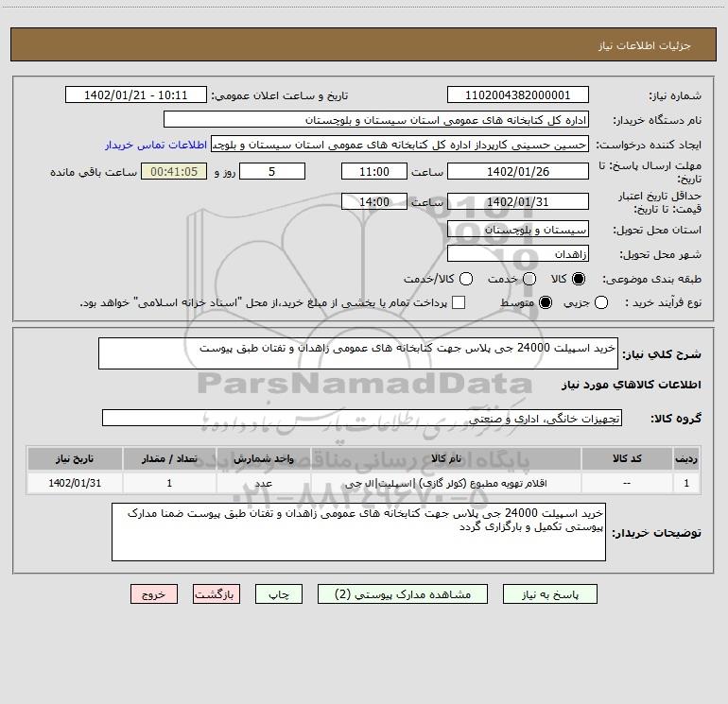Select the خدمت radio button
Viewport: 728px width, 704px height.
pos(529,279)
